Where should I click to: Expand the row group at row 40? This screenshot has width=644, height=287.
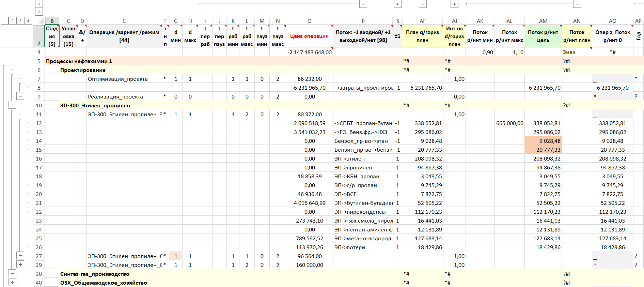(12, 282)
